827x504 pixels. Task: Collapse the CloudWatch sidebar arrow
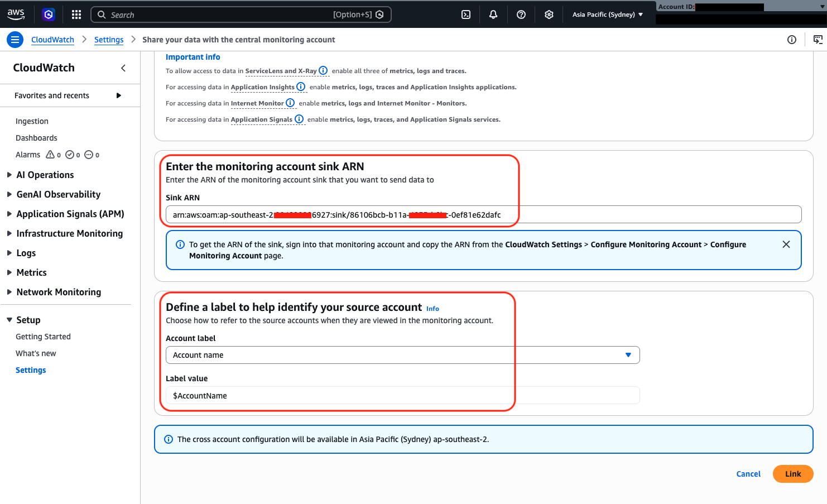pyautogui.click(x=123, y=68)
